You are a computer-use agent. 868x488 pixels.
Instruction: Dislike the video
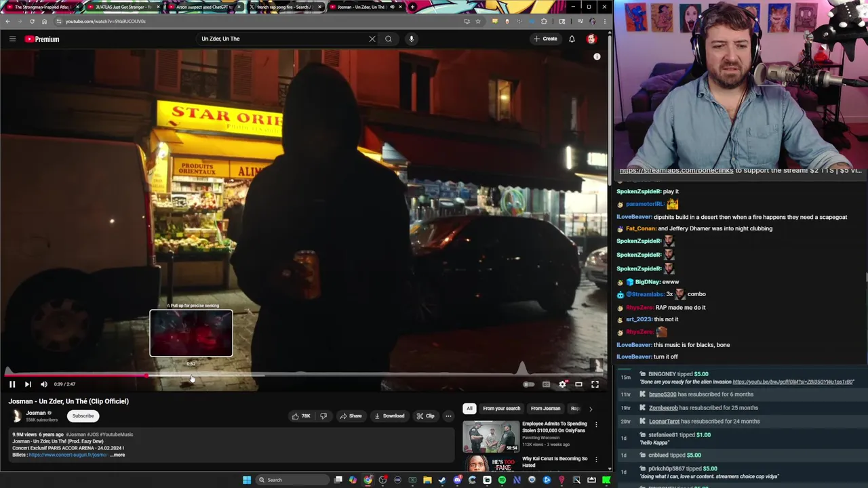pyautogui.click(x=323, y=416)
